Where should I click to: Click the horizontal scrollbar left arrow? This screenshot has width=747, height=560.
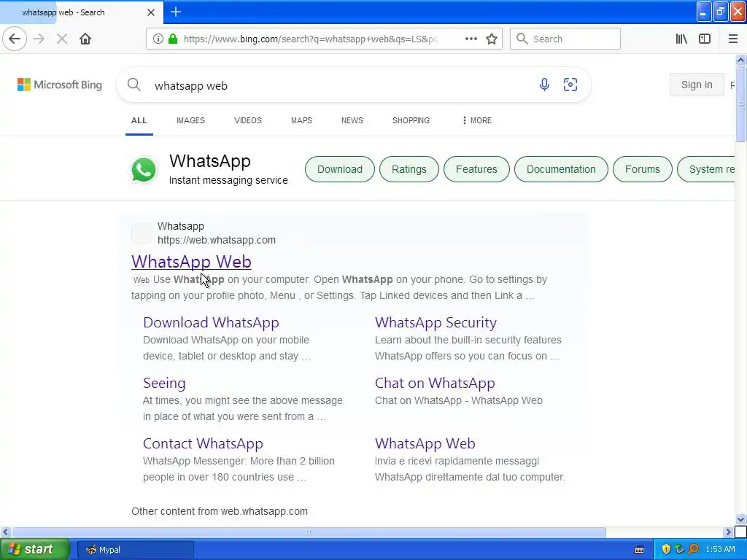click(x=5, y=532)
